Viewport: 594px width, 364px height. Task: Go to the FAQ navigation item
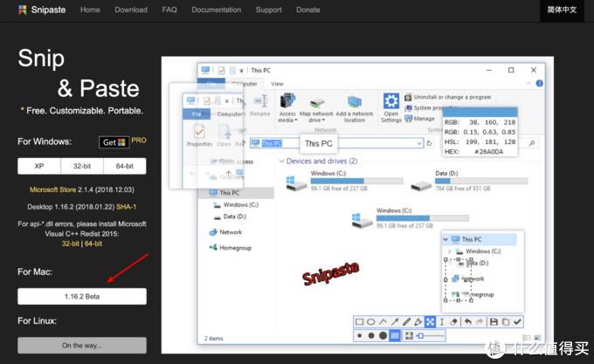tap(169, 10)
